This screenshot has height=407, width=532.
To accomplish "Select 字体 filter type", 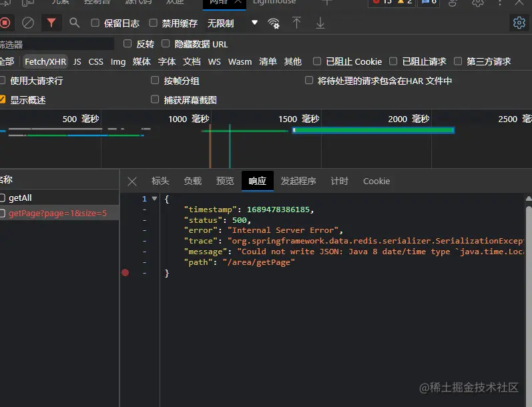I will pos(167,62).
